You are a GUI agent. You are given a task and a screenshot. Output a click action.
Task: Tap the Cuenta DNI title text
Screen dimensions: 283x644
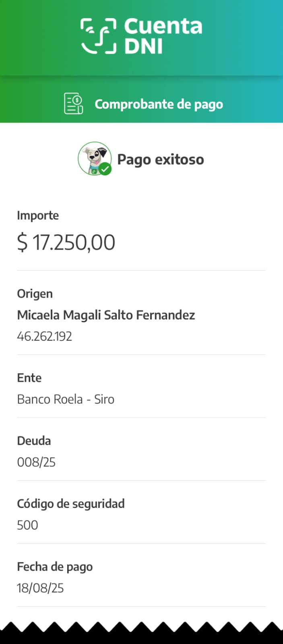(x=163, y=36)
